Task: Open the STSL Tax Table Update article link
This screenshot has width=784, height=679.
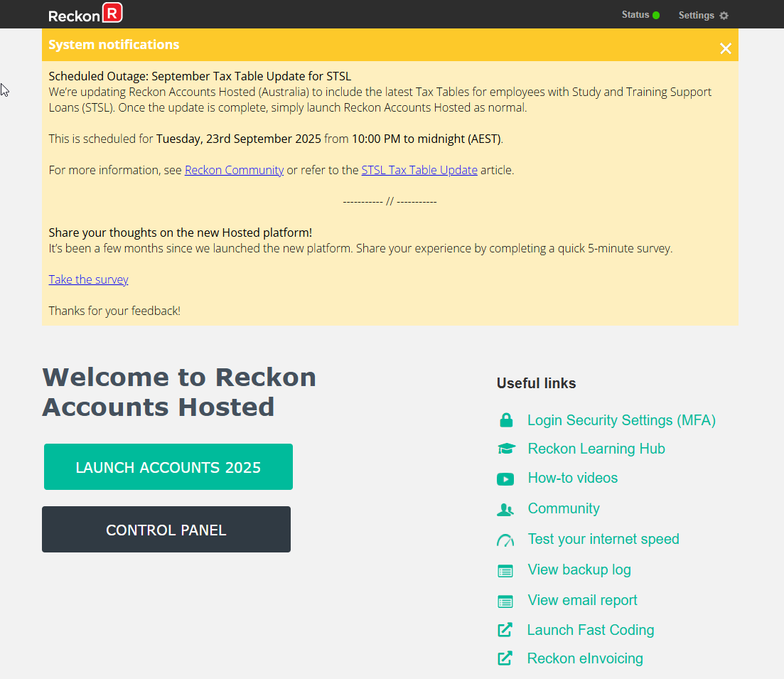Action: coord(419,170)
